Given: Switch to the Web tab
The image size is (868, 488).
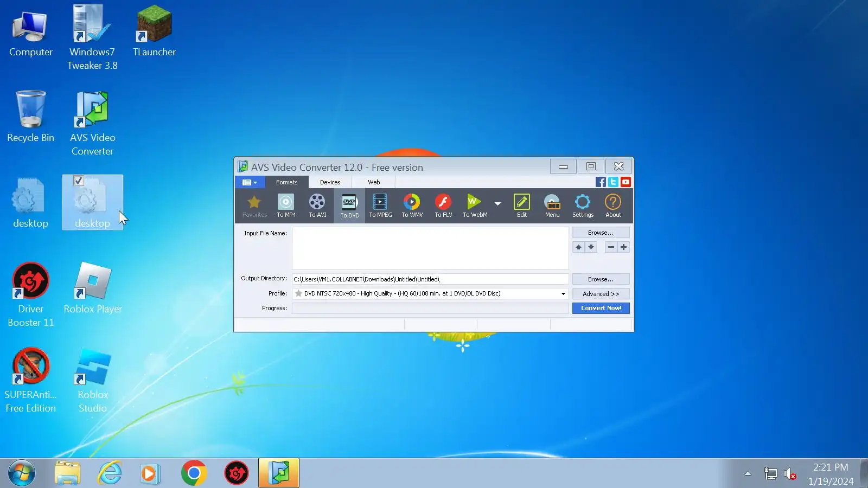Looking at the screenshot, I should (x=374, y=182).
